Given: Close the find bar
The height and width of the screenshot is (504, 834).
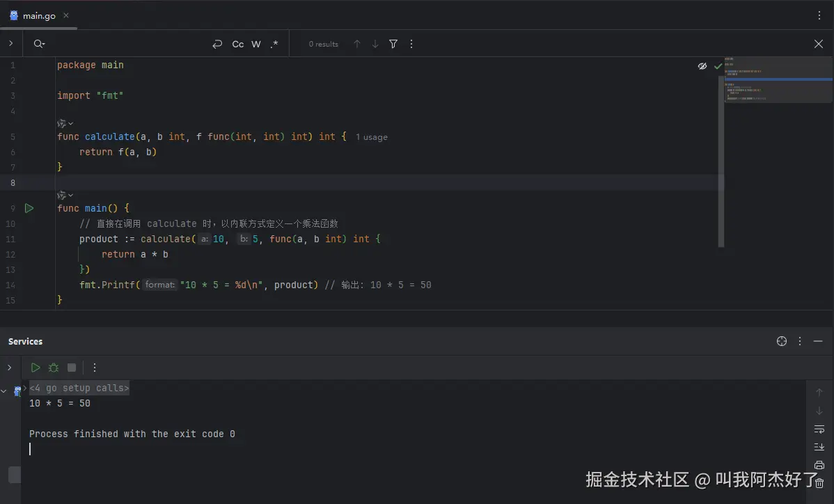Looking at the screenshot, I should tap(819, 44).
